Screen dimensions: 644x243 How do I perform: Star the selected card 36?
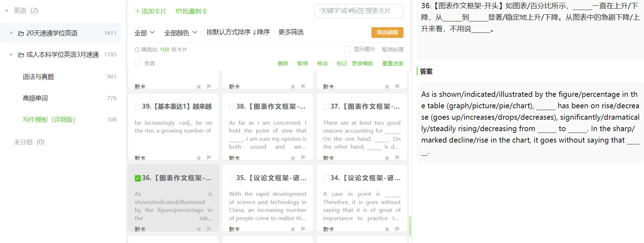(x=199, y=229)
